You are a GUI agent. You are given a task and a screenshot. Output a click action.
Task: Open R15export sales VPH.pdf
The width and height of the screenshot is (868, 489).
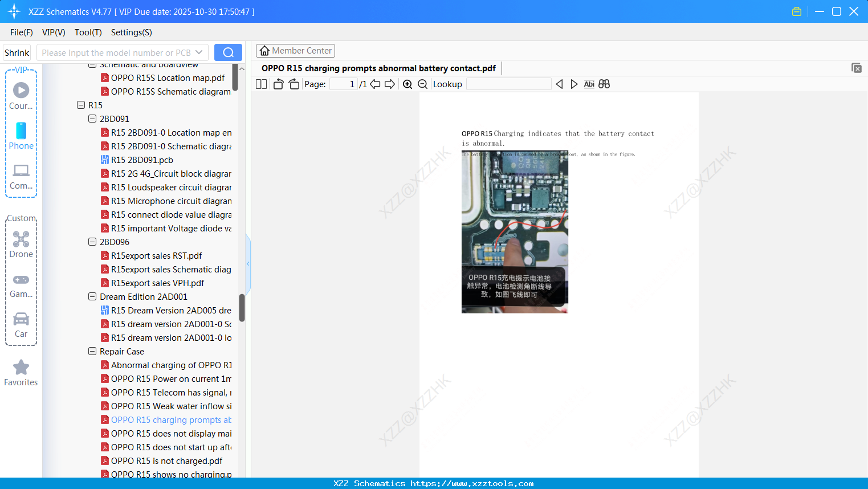pos(157,283)
